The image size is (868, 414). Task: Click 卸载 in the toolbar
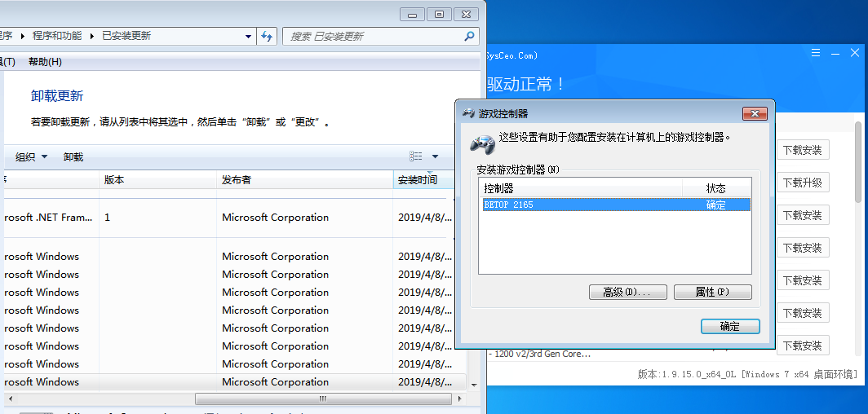[x=73, y=157]
